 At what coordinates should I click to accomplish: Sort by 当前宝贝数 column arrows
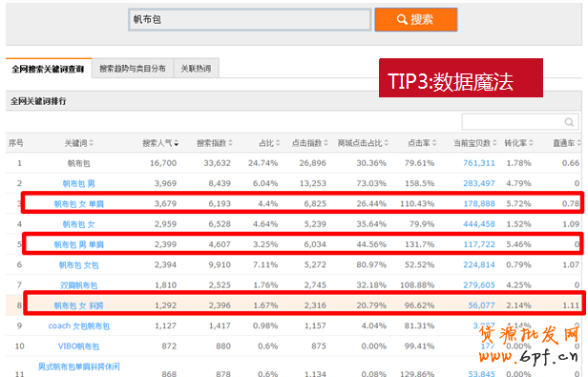coord(494,143)
